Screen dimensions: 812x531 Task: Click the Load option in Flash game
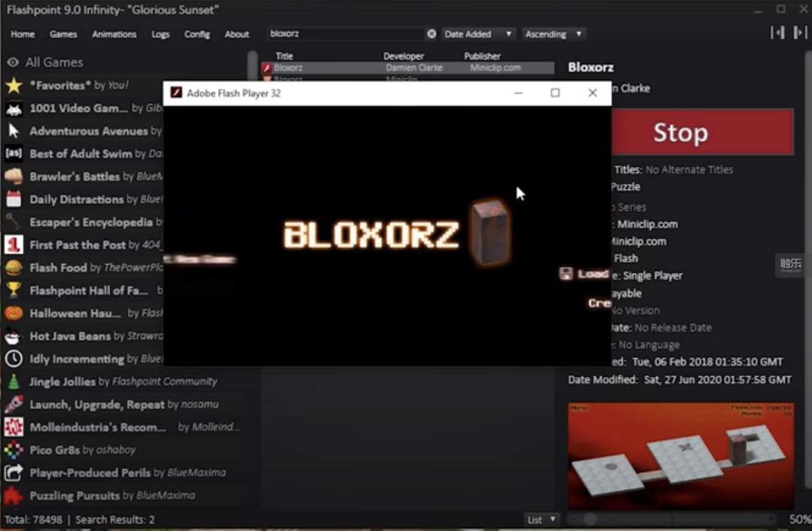pos(585,274)
